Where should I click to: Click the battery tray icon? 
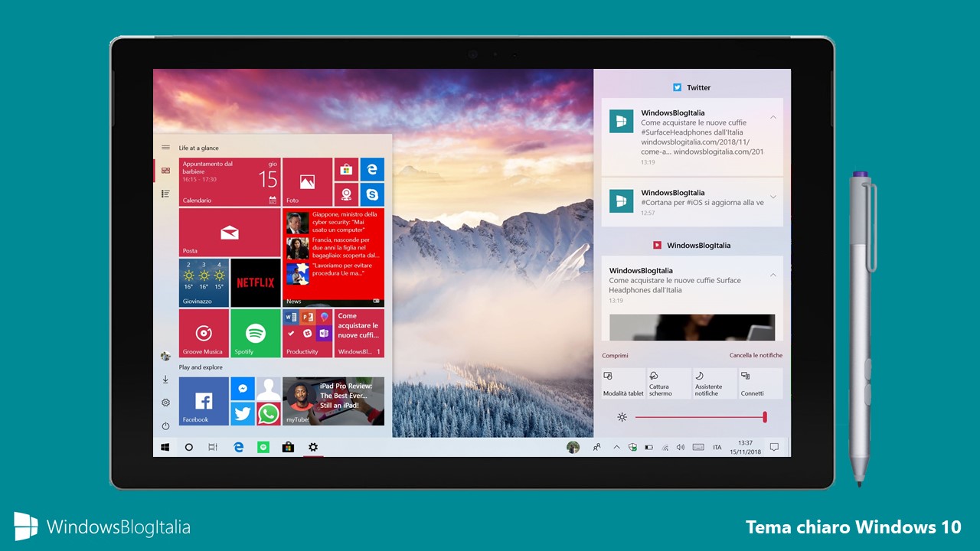coord(648,447)
